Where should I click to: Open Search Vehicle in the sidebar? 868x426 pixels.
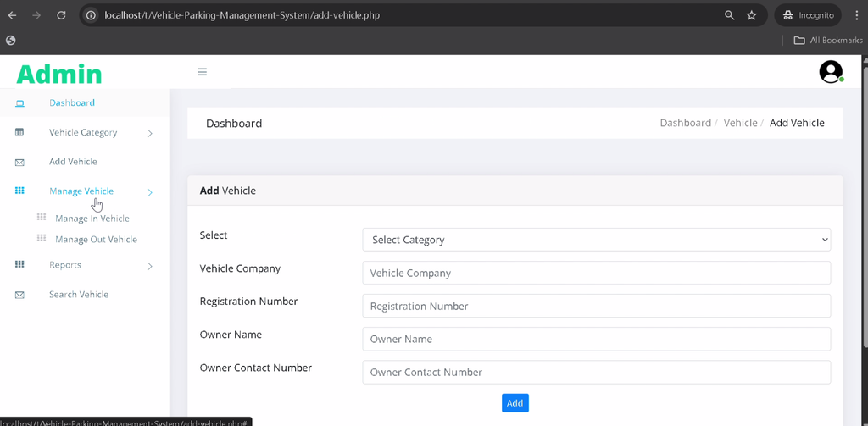79,295
